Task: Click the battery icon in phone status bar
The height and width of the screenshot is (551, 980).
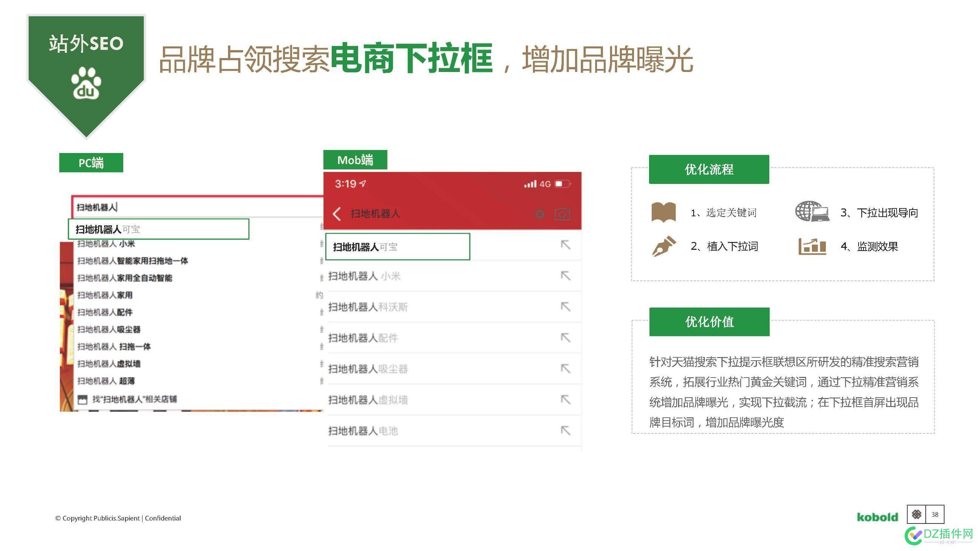Action: point(563,184)
